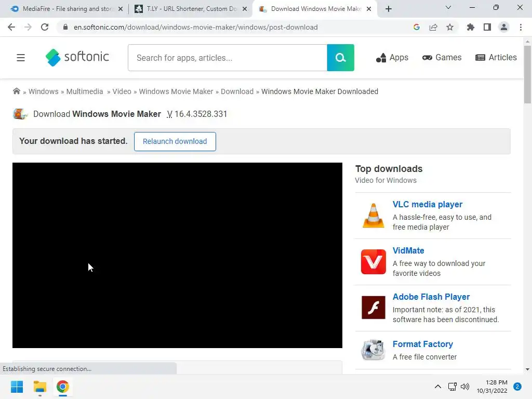Click the share page icon
532x399 pixels.
coord(433,27)
